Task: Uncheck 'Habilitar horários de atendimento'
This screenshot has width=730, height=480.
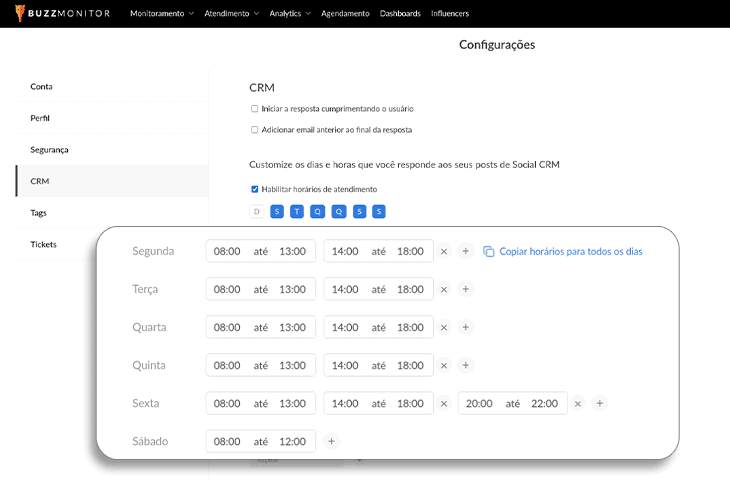Action: coord(255,189)
